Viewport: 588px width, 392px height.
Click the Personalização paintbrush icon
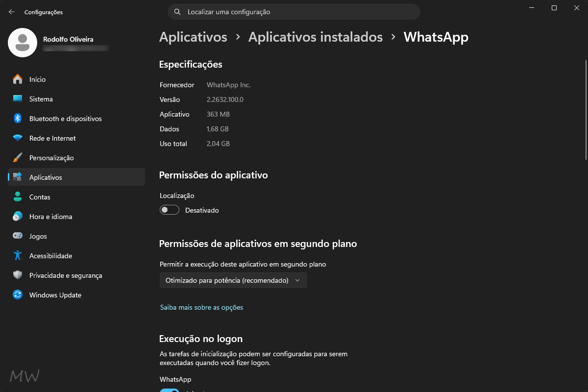click(x=18, y=158)
